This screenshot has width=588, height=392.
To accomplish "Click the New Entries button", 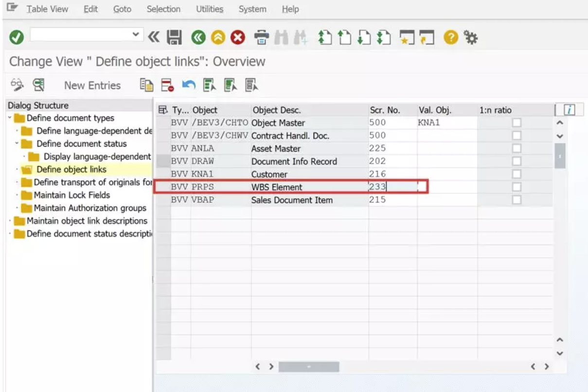I will point(92,85).
